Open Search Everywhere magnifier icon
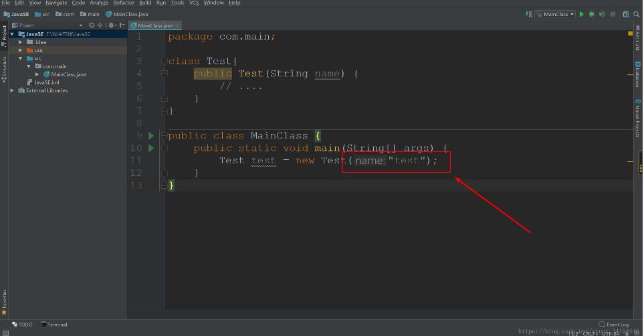This screenshot has width=644, height=336. [x=636, y=14]
